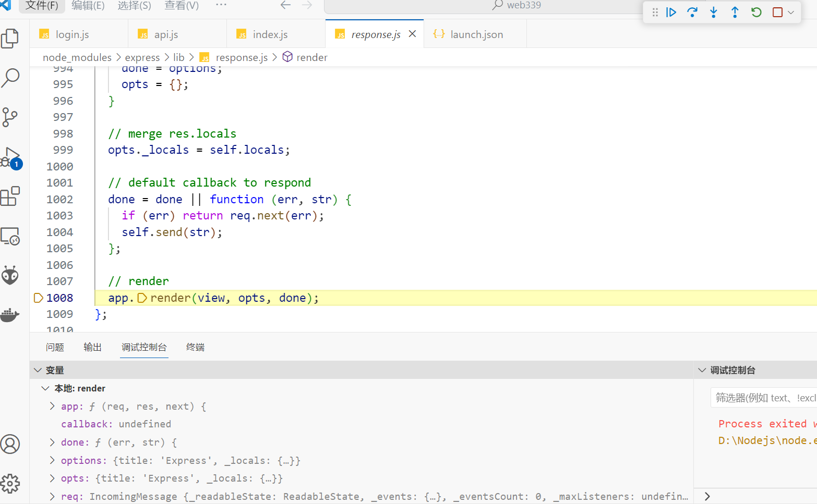Open the PlatformIO alien icon view

coord(10,275)
